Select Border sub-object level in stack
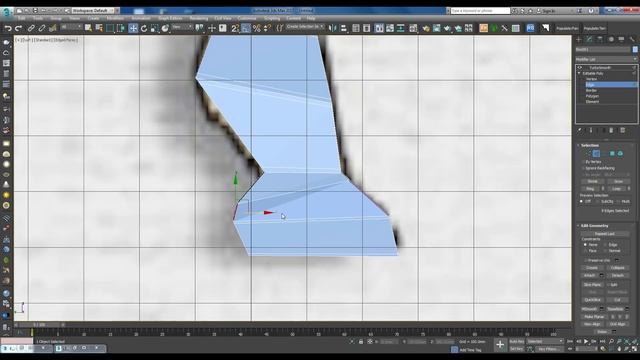The image size is (640, 360). tap(591, 91)
